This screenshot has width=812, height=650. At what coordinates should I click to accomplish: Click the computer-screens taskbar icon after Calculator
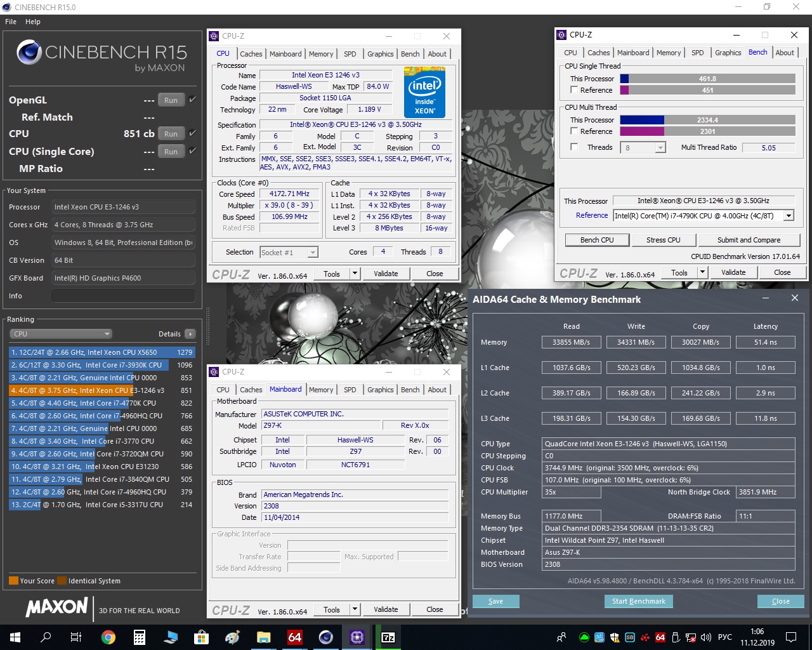(171, 637)
